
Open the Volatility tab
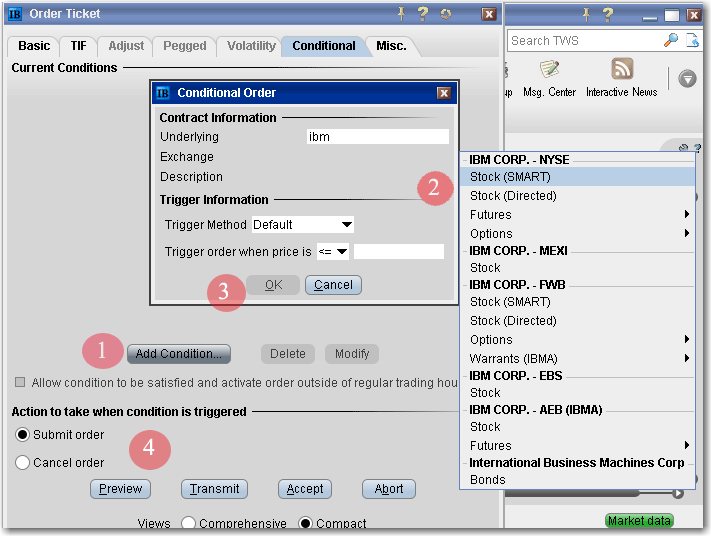[x=251, y=46]
